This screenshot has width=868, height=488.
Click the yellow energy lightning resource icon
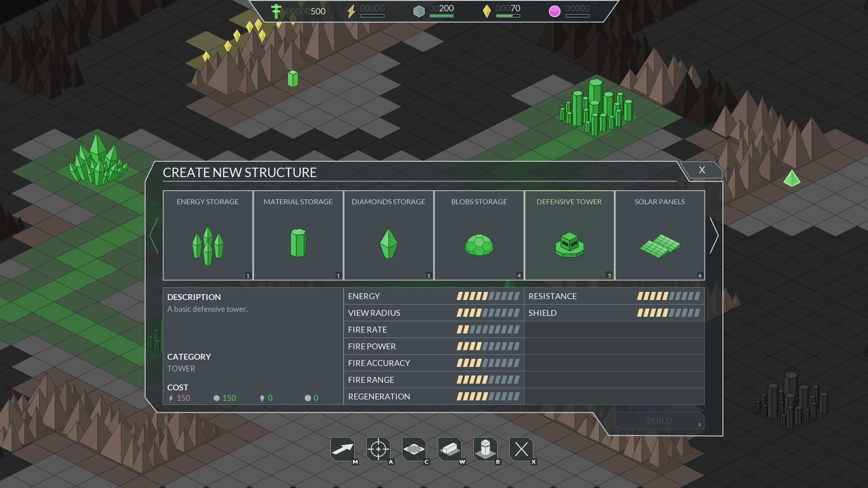click(x=351, y=11)
